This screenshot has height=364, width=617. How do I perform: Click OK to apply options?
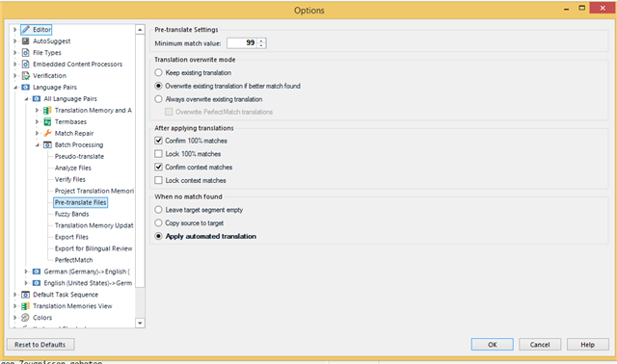493,345
